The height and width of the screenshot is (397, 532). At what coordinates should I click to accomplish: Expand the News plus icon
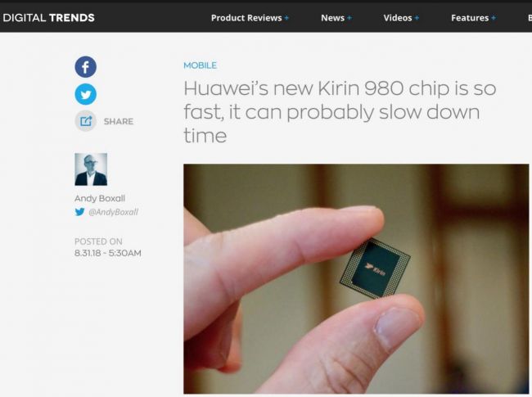(349, 18)
